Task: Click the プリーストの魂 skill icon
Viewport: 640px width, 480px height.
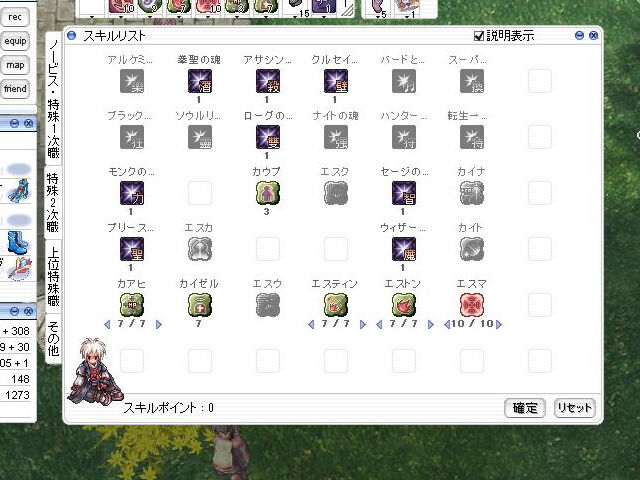Action: 131,249
